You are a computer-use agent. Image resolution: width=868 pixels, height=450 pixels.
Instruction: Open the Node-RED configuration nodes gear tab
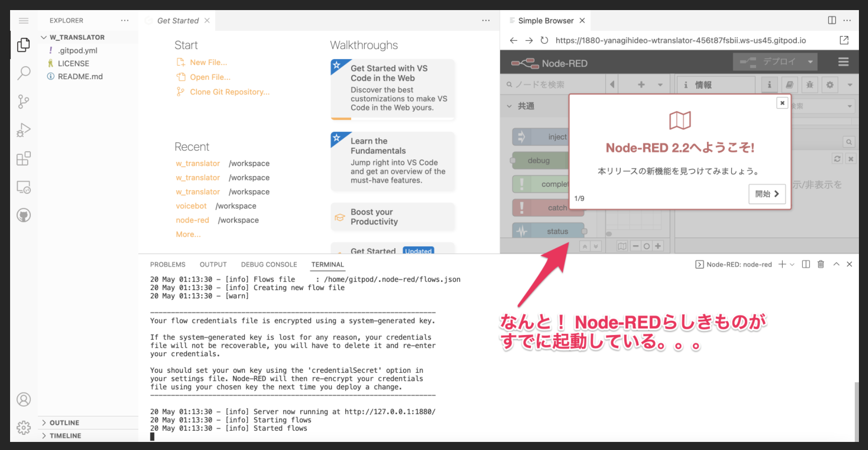830,85
